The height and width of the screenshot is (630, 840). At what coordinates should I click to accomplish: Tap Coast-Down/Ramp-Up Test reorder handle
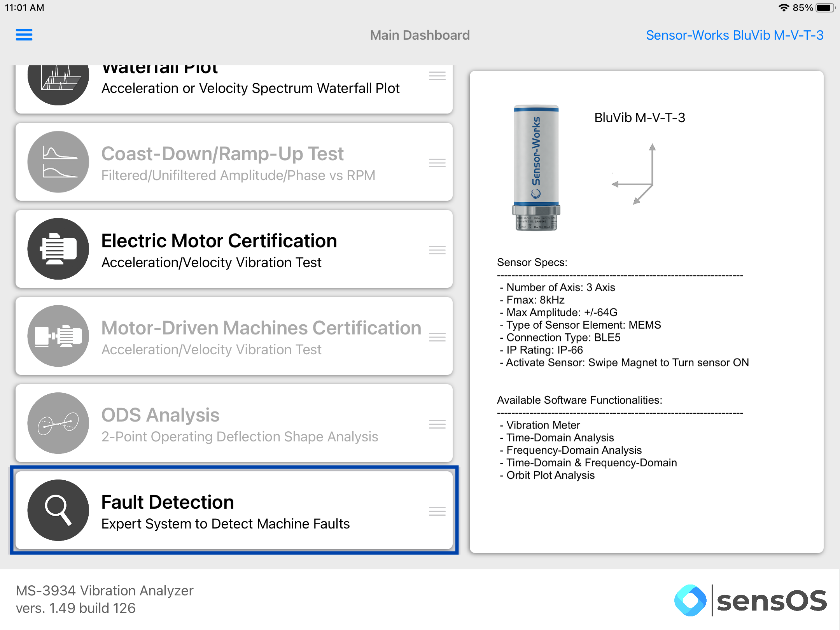(437, 163)
